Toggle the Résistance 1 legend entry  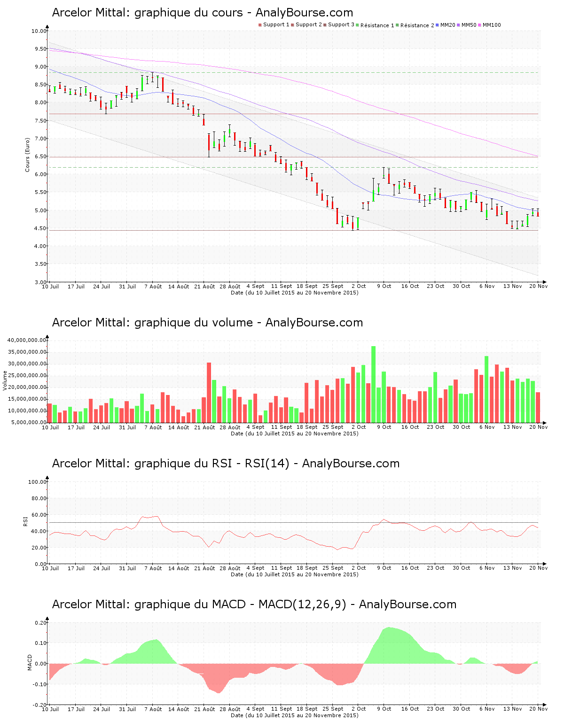(377, 25)
